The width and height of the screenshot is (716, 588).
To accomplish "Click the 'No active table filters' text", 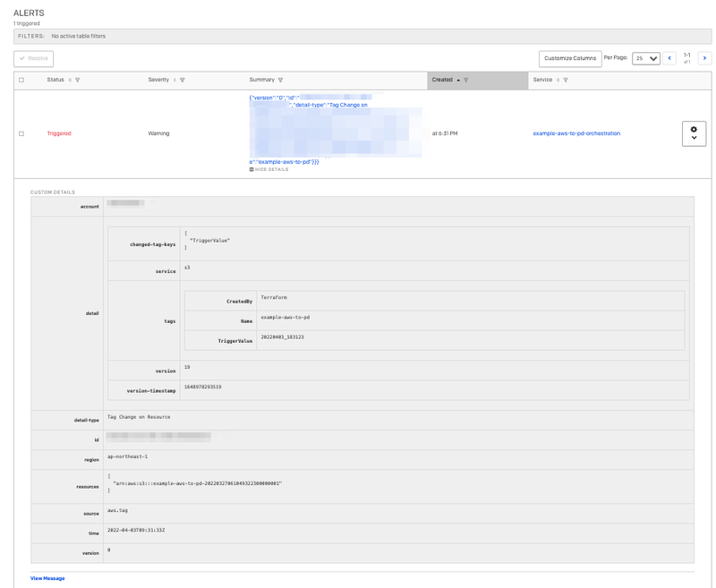I will [79, 36].
